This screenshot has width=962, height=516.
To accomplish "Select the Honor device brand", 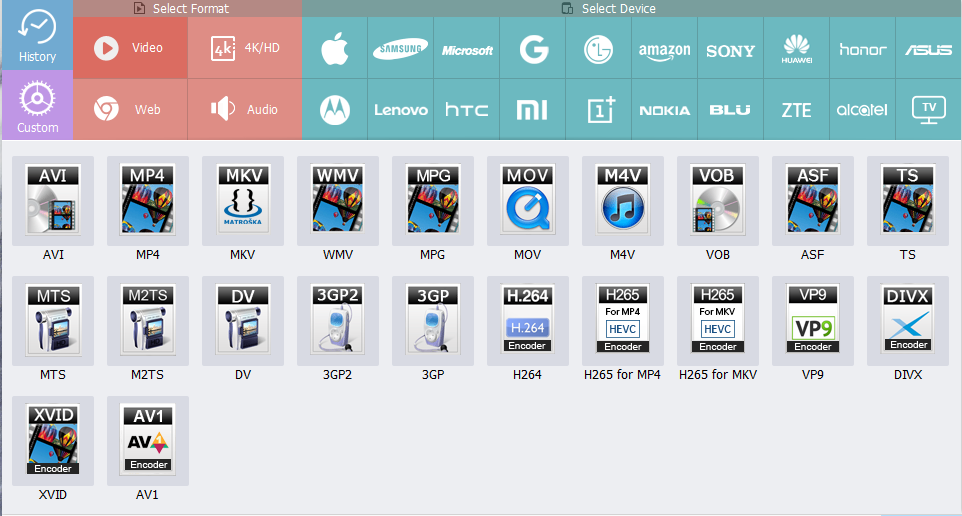I will [x=863, y=48].
